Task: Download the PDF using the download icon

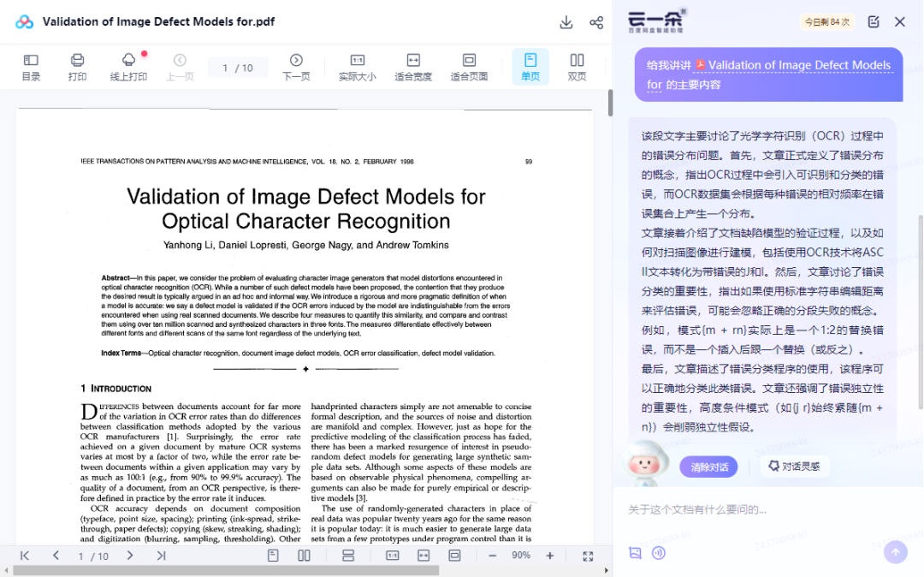Action: [x=566, y=22]
